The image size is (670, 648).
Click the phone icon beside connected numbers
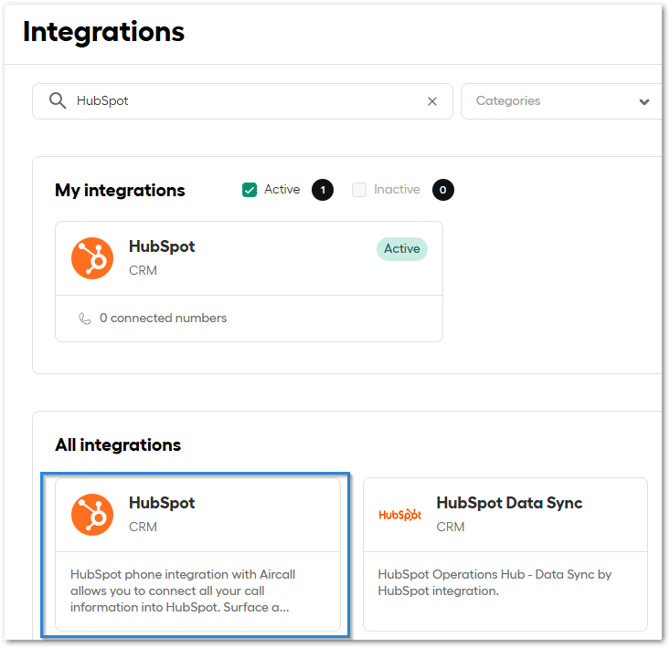pos(85,319)
